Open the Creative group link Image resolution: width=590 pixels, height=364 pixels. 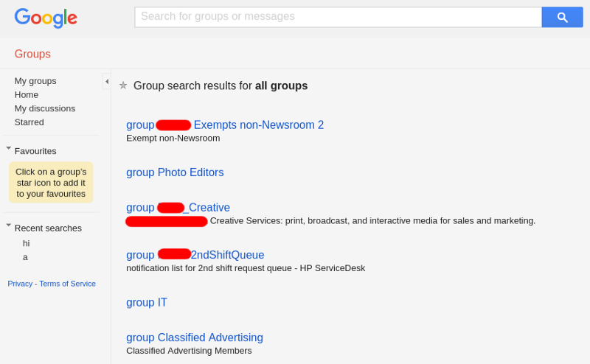(x=208, y=208)
